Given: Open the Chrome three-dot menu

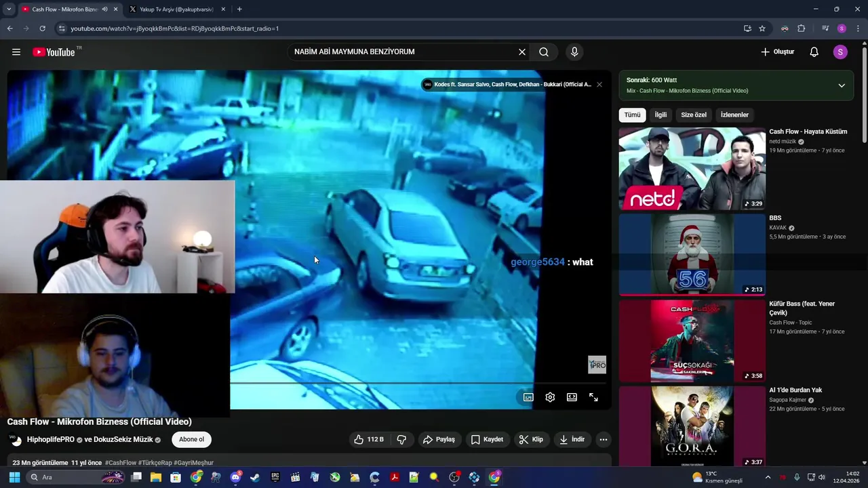Looking at the screenshot, I should pyautogui.click(x=859, y=28).
